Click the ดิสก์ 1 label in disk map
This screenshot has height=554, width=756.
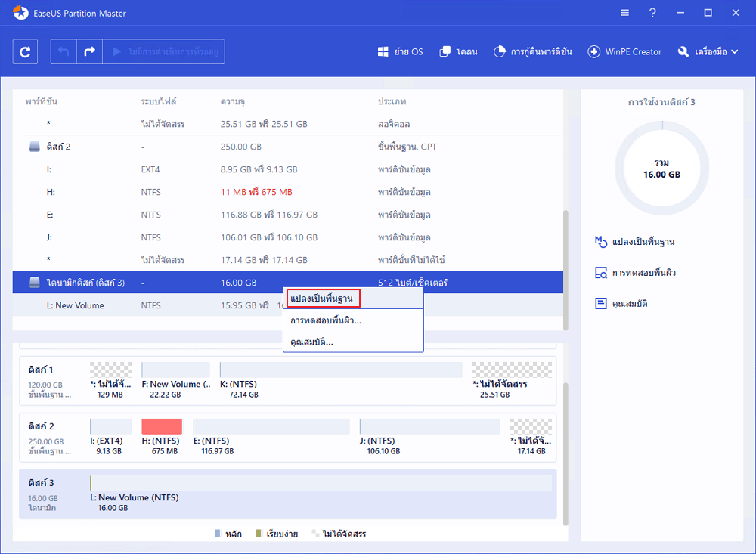click(x=41, y=370)
